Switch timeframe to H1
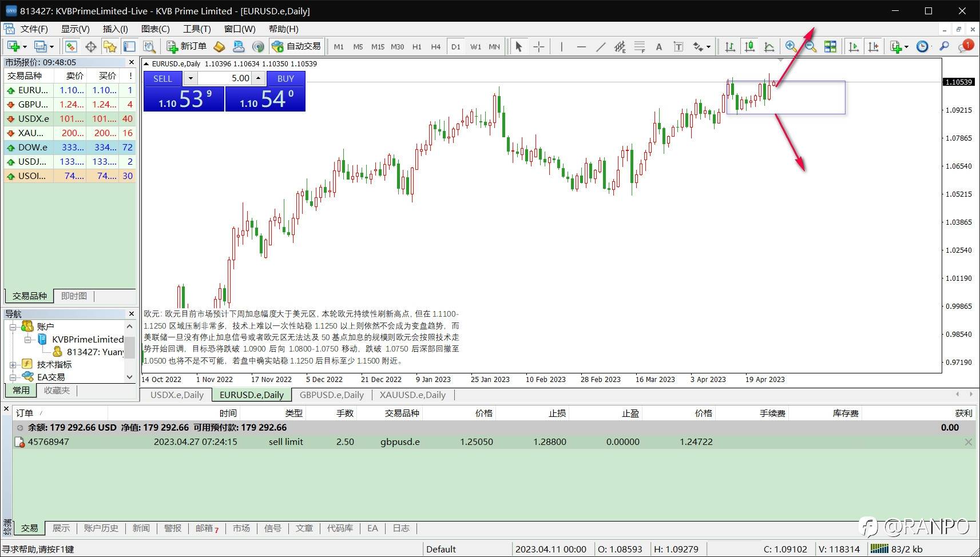 [416, 47]
